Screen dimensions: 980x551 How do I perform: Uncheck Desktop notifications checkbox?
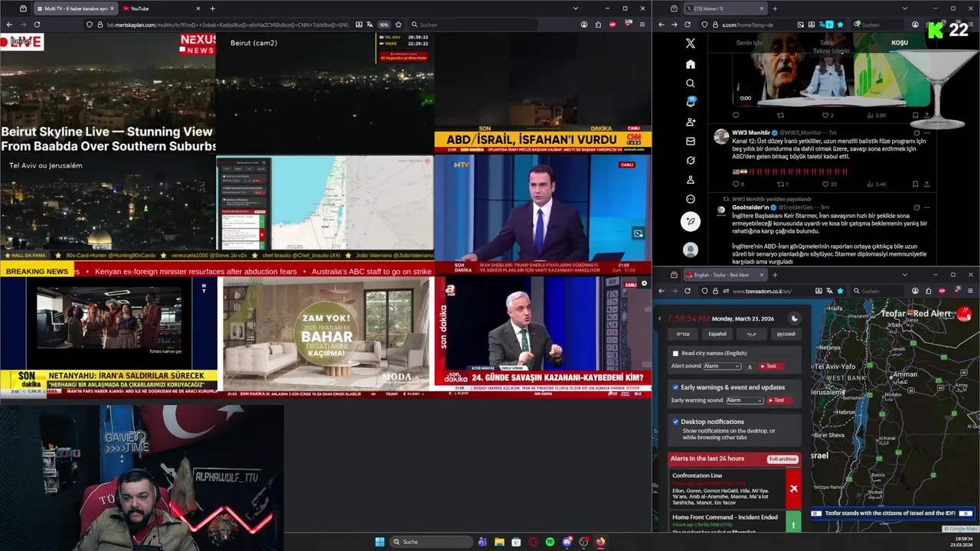tap(675, 422)
